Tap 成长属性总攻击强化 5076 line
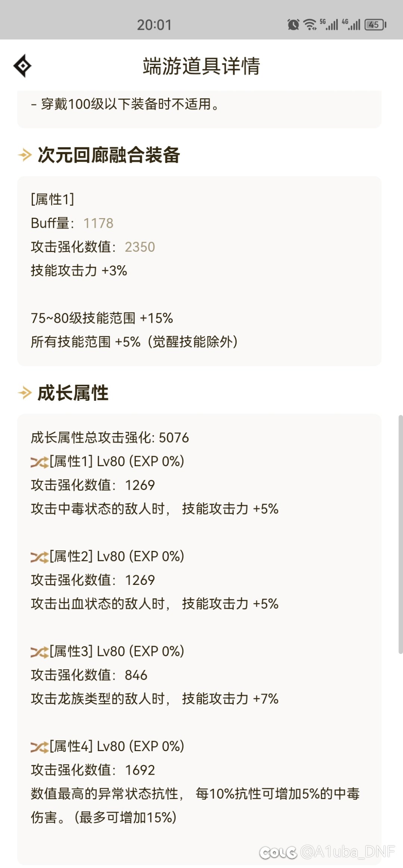This screenshot has width=403, height=868. pyautogui.click(x=110, y=437)
